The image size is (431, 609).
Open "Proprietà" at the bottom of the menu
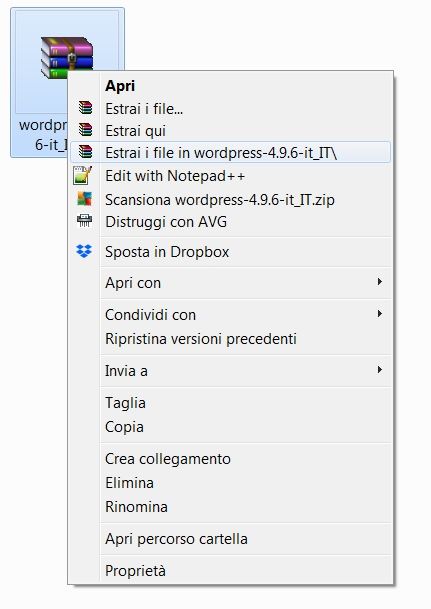click(135, 571)
